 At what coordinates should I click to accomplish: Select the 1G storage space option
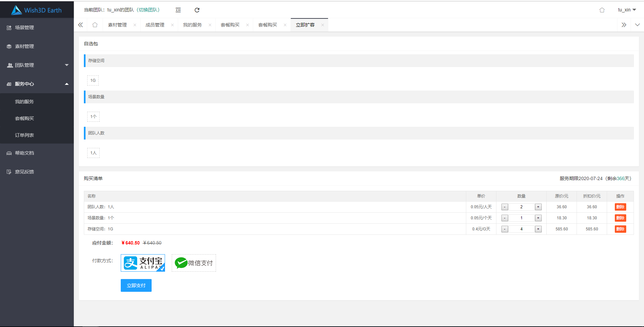point(93,80)
